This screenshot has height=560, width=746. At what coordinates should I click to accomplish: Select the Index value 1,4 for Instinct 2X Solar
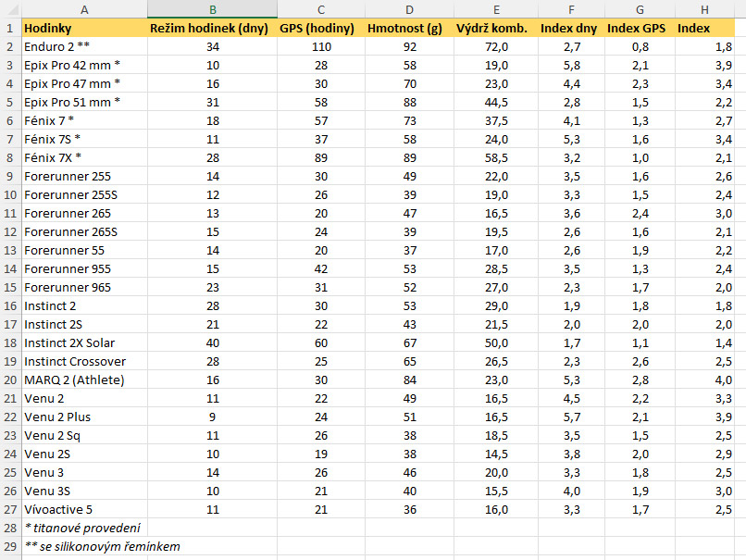tap(704, 343)
